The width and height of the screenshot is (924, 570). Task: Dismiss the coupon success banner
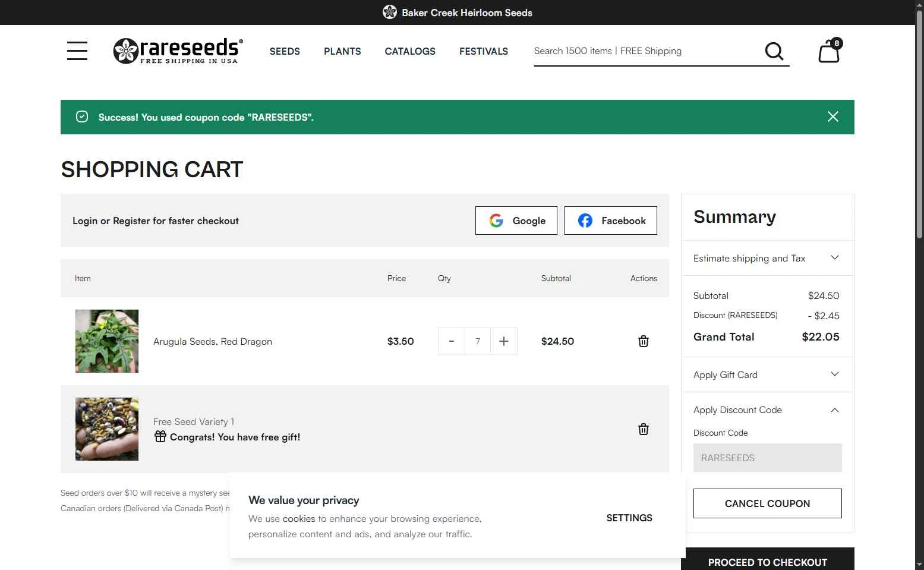(x=833, y=116)
